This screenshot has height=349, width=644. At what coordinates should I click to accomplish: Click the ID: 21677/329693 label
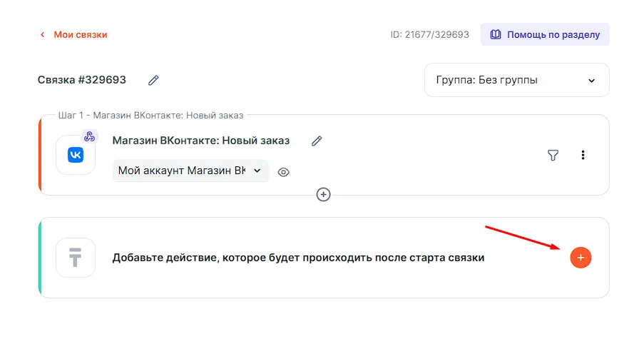[429, 34]
